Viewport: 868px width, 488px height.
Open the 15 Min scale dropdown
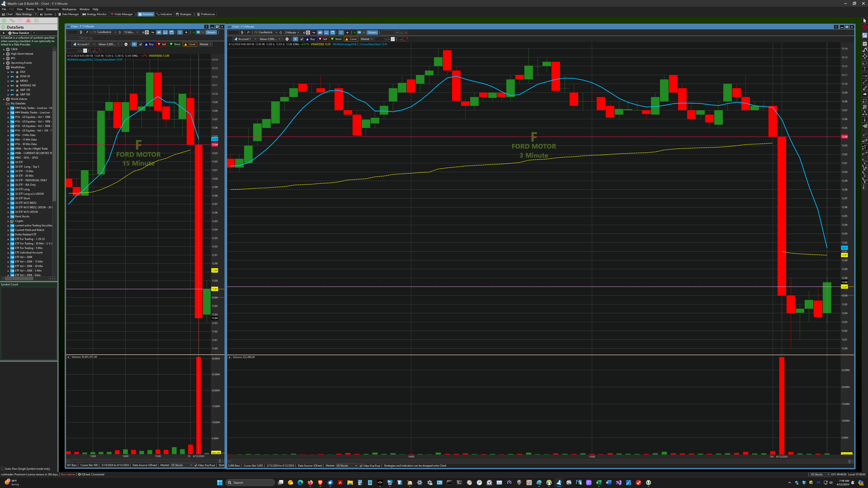tap(131, 32)
